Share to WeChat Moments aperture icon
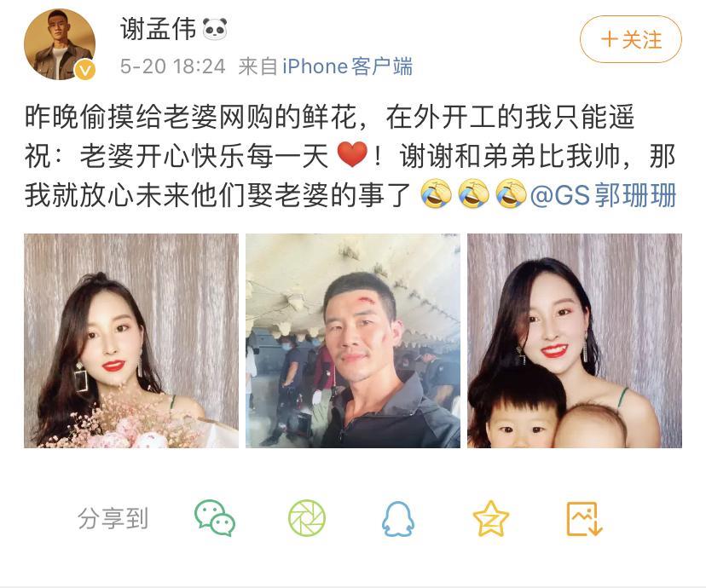The image size is (706, 588). (307, 518)
